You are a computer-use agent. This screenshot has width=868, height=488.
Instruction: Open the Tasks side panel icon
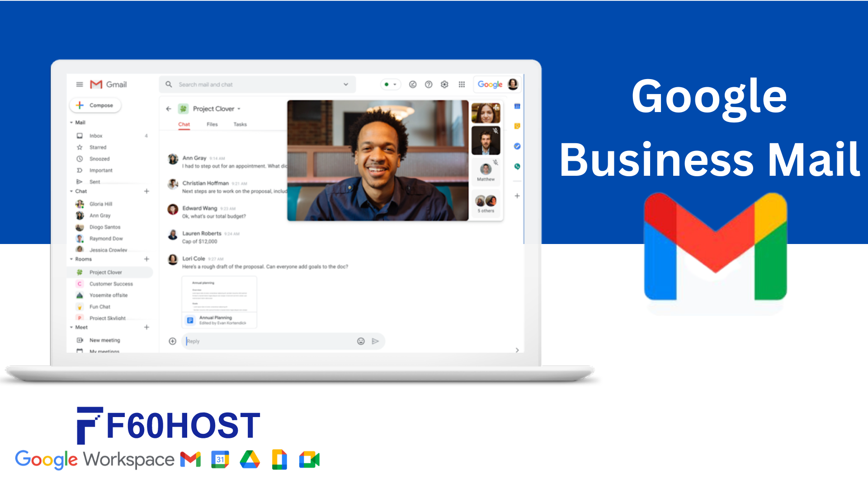tap(517, 146)
